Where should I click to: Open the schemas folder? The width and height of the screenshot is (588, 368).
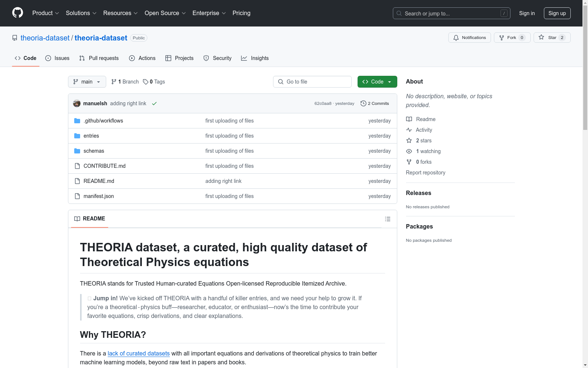94,151
